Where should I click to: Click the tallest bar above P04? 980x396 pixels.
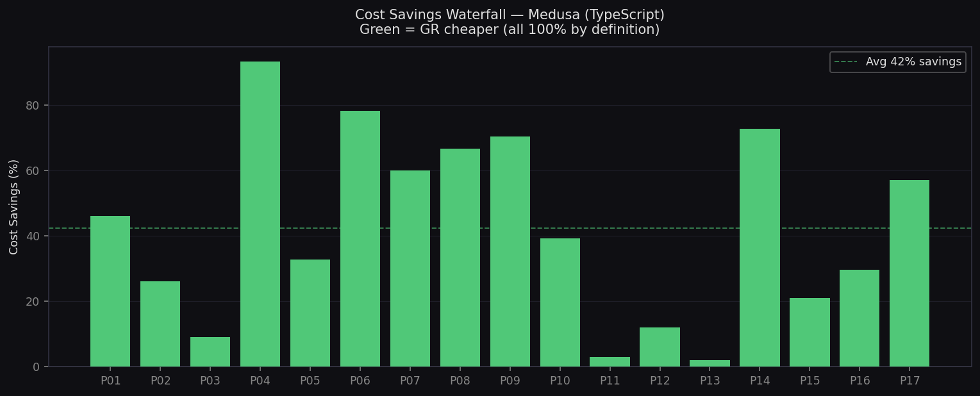pyautogui.click(x=260, y=211)
